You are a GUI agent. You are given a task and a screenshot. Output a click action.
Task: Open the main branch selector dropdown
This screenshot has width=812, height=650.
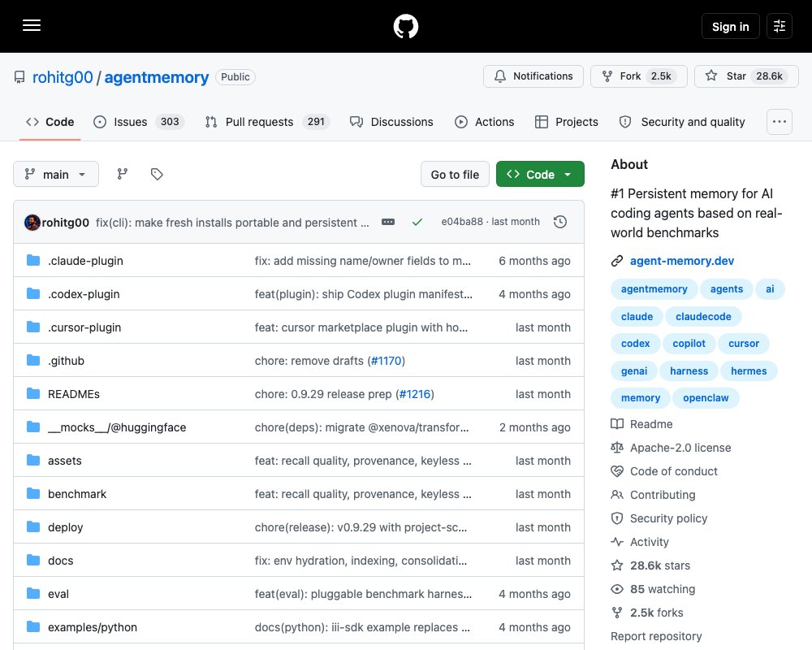click(56, 174)
